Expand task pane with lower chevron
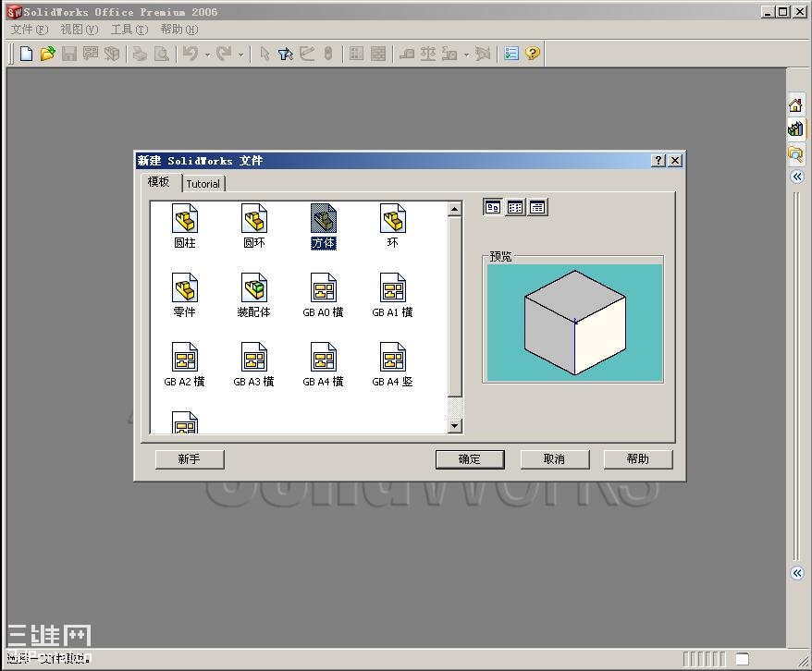The image size is (812, 671). pyautogui.click(x=797, y=573)
